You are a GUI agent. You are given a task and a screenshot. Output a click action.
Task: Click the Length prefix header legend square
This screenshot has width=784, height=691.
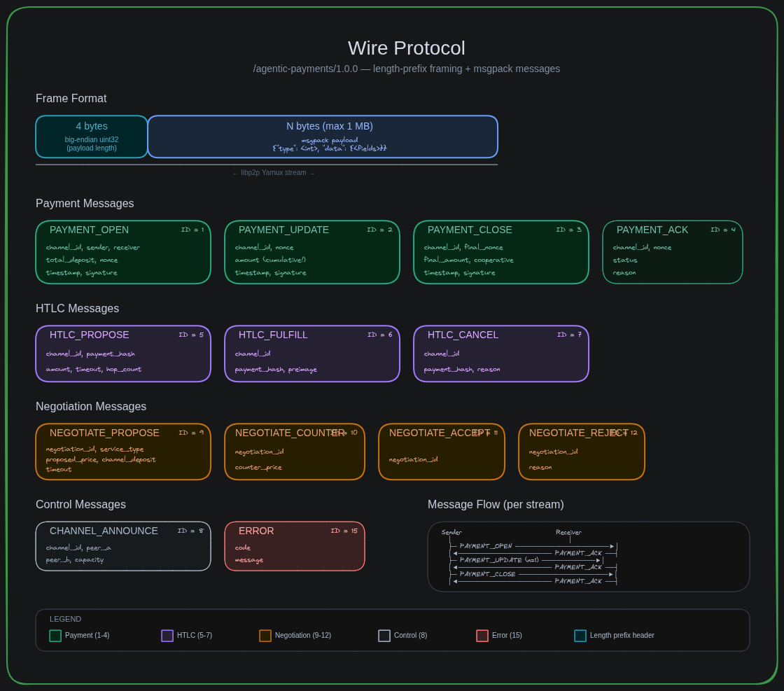[x=580, y=636]
